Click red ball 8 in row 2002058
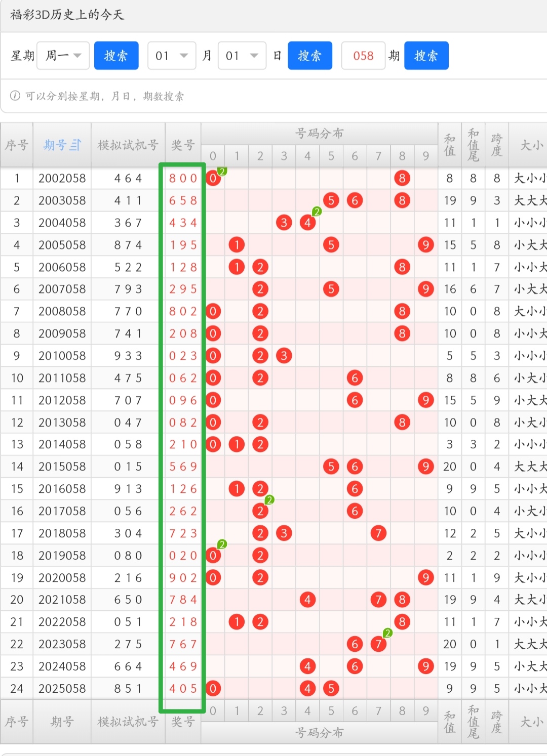547x756 pixels. (x=402, y=178)
